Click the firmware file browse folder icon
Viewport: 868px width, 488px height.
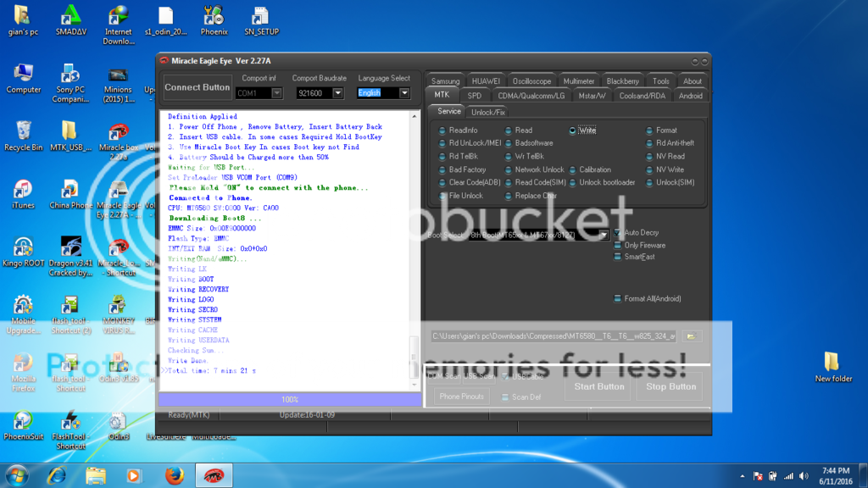point(692,336)
